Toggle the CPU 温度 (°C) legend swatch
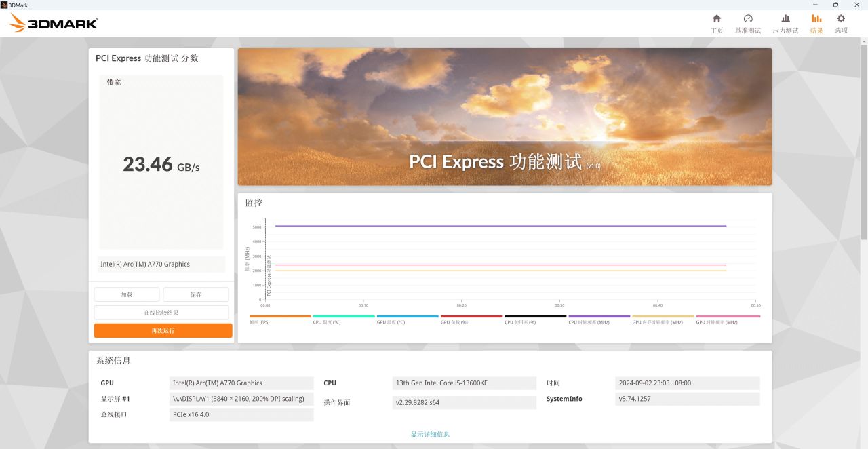Viewport: 868px width, 449px height. [344, 316]
